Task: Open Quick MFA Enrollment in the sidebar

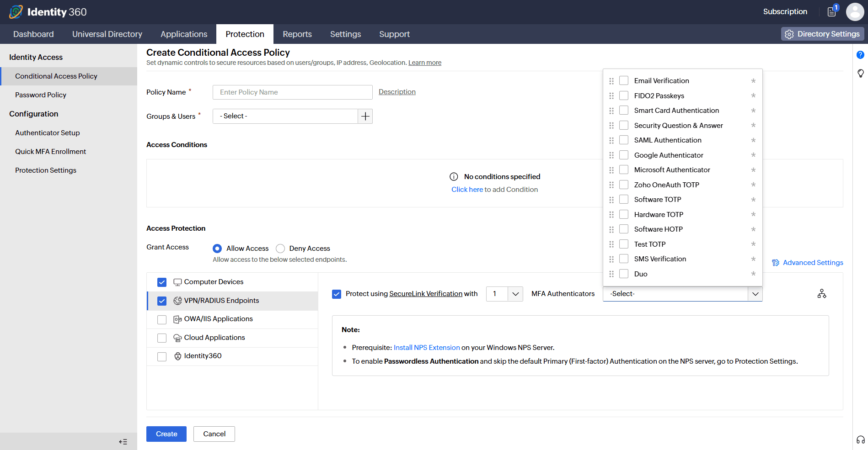Action: tap(50, 152)
